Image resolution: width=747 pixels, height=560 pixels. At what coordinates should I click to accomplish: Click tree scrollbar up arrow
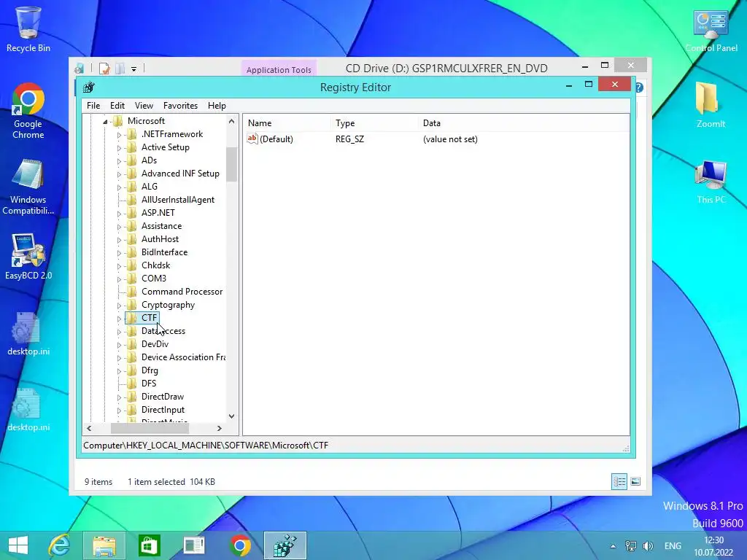231,122
